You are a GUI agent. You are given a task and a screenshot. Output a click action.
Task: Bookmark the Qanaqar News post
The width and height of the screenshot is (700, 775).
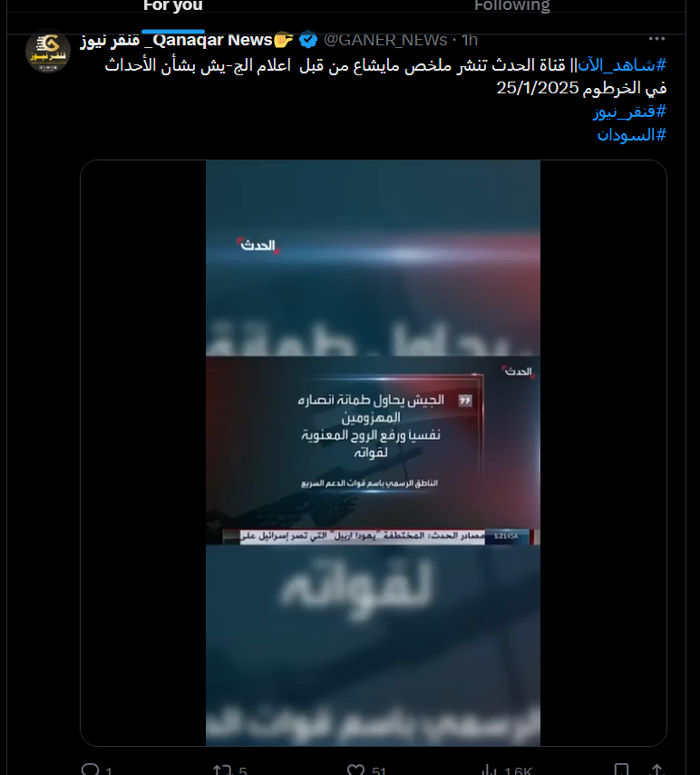point(621,769)
